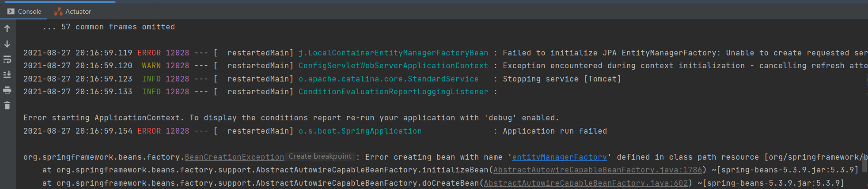Clear all console output with trash icon
The width and height of the screenshot is (868, 189).
tap(7, 105)
